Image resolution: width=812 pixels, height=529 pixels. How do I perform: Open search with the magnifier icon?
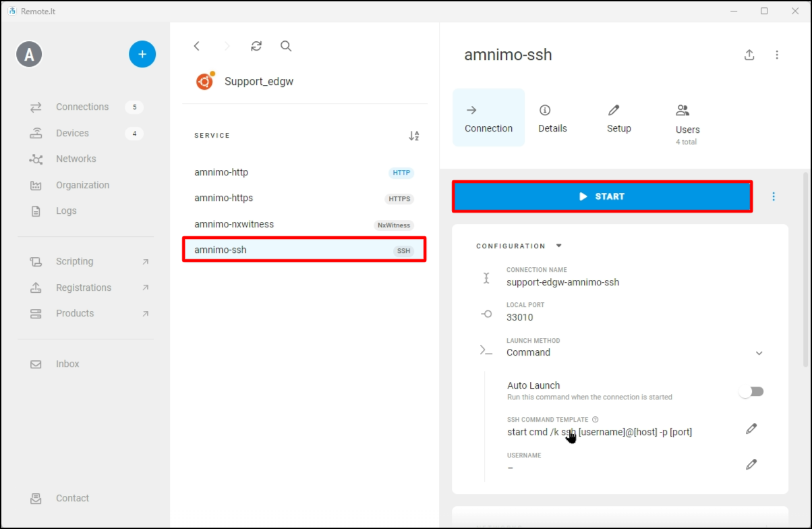pyautogui.click(x=286, y=46)
